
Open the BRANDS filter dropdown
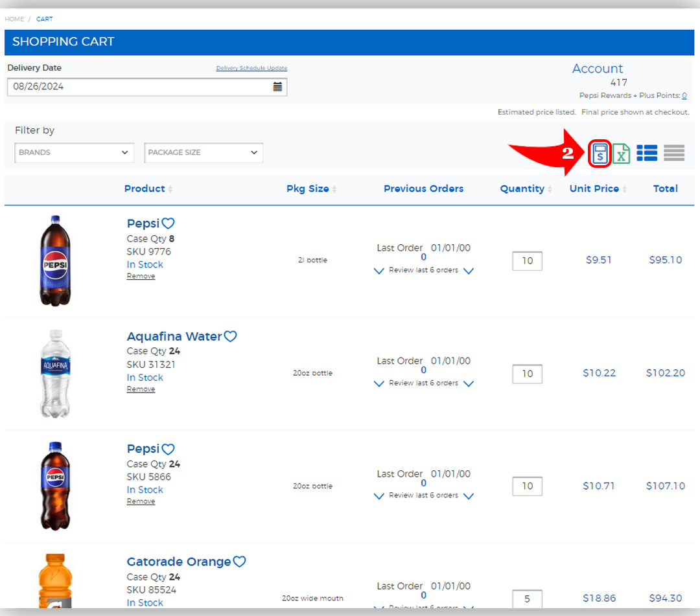click(x=74, y=153)
